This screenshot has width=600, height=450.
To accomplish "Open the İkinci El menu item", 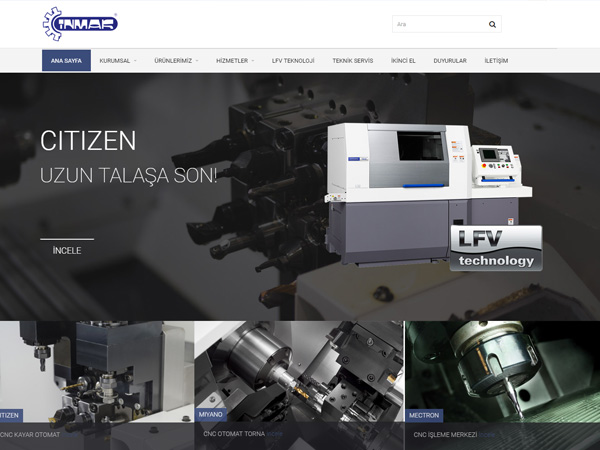I will (403, 61).
